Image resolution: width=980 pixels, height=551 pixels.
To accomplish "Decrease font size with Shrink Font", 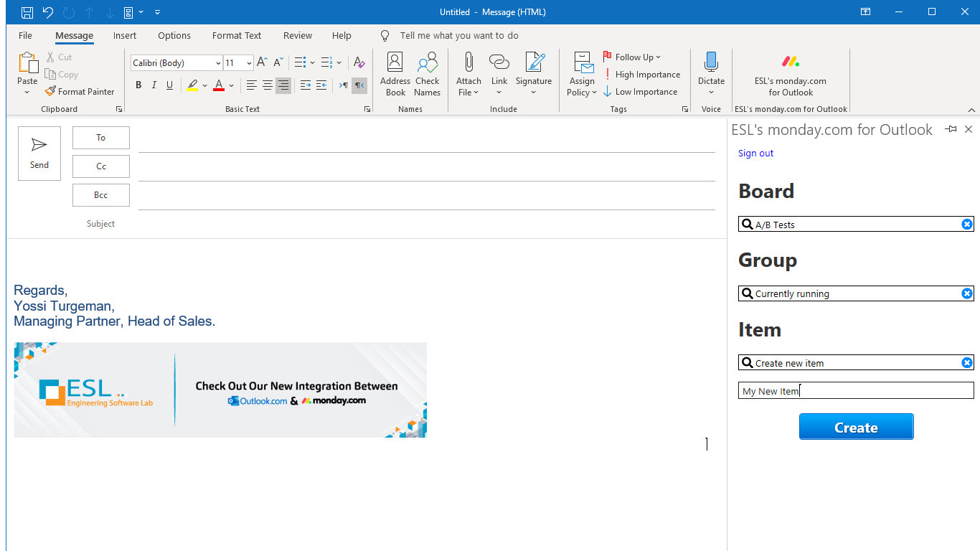I will coord(278,62).
